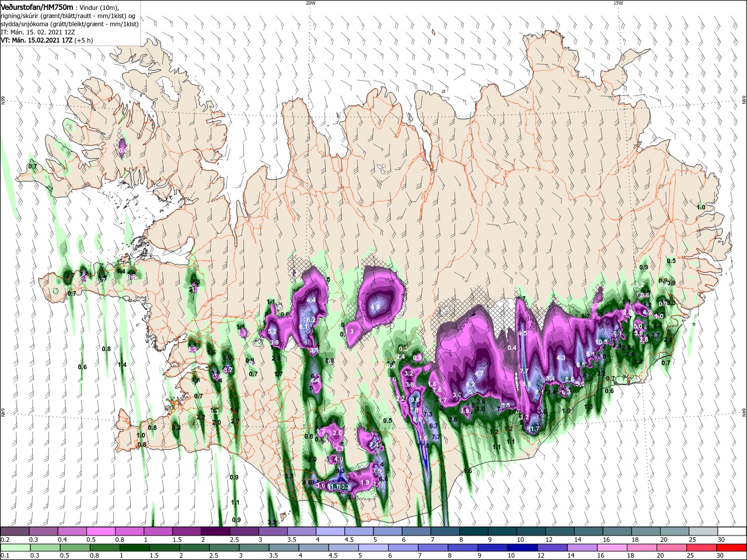Screen dimensions: 747x560
Task: Select the bright magenta swatch between 0.5 and 0.8
Action: pyautogui.click(x=100, y=531)
